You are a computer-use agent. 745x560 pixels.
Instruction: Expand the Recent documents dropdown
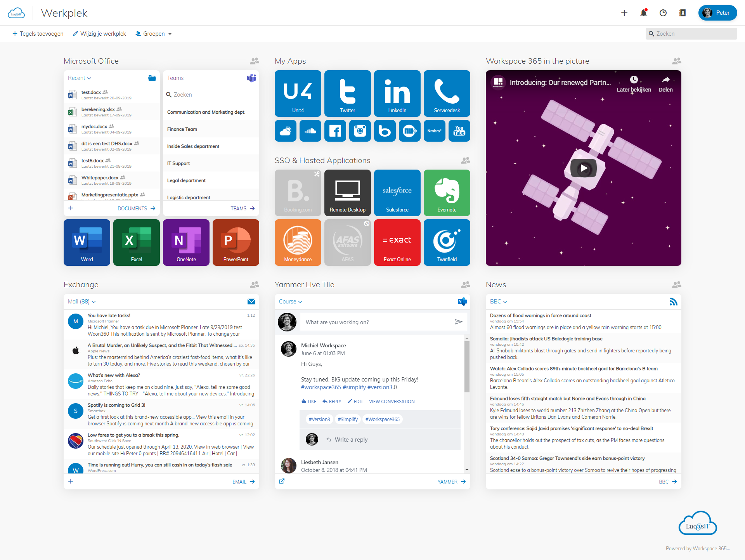pyautogui.click(x=80, y=78)
